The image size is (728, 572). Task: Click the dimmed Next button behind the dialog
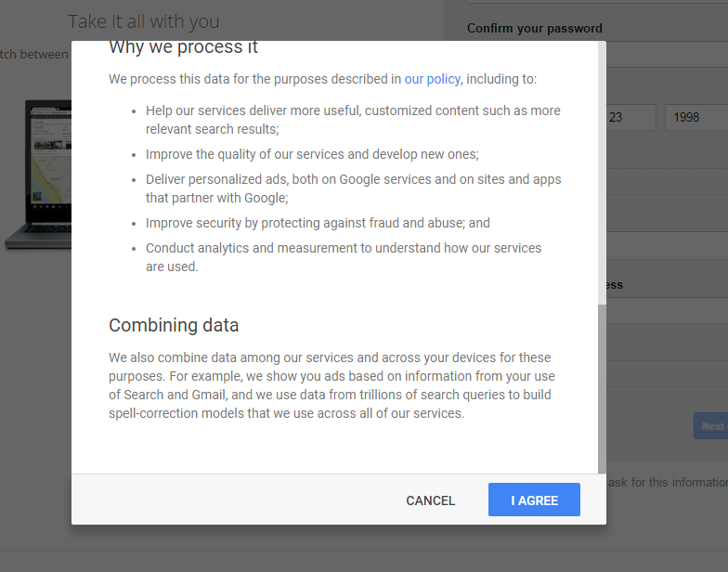pos(711,426)
